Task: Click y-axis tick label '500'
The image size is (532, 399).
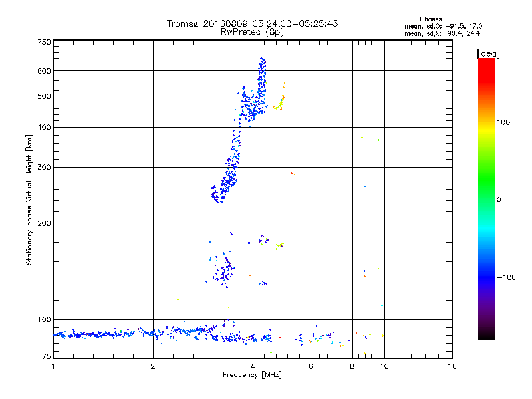Action: 44,96
